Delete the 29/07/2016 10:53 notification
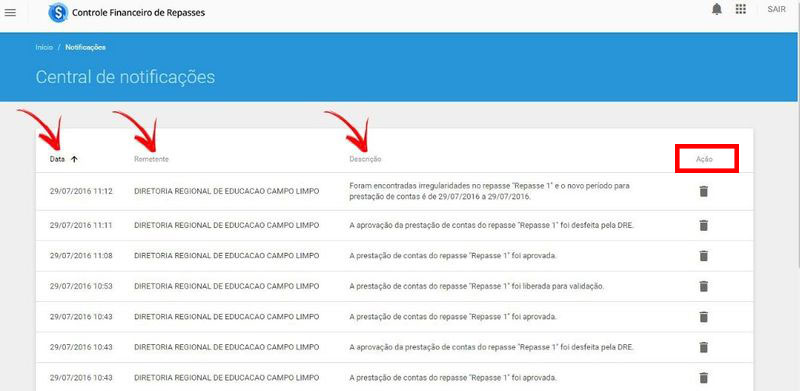This screenshot has width=800, height=391. [704, 286]
